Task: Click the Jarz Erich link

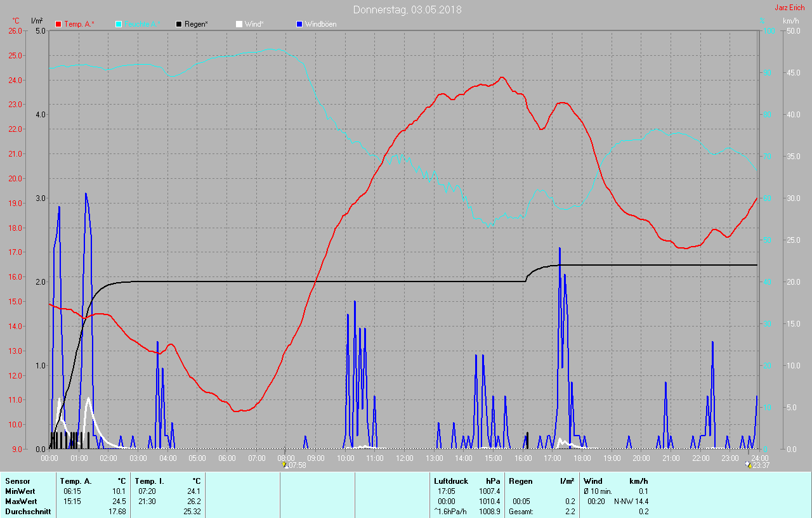Action: click(789, 8)
